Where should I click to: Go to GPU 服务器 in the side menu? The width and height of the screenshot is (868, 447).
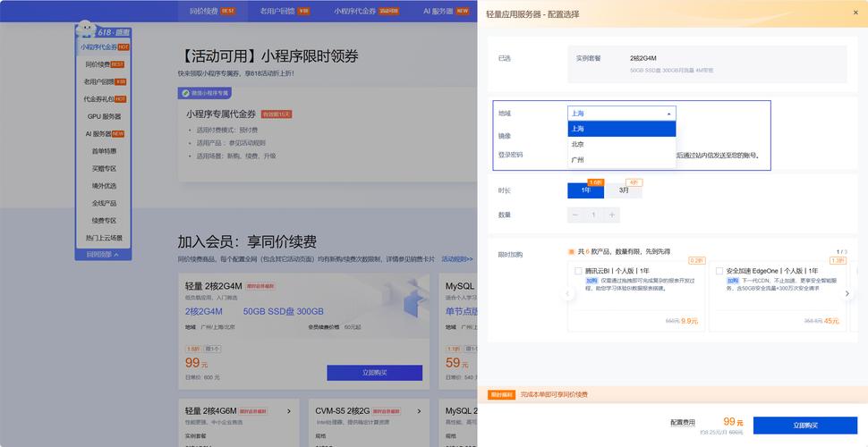(104, 116)
